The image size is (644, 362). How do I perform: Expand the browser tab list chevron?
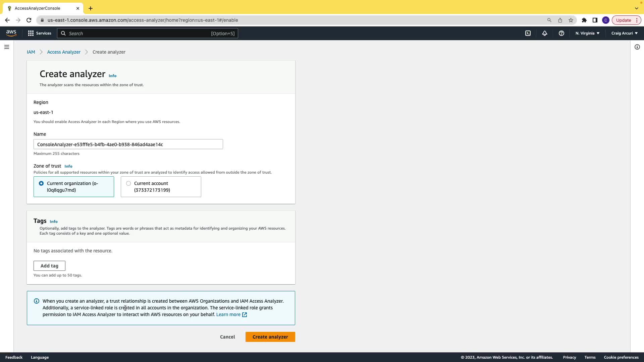pyautogui.click(x=636, y=8)
